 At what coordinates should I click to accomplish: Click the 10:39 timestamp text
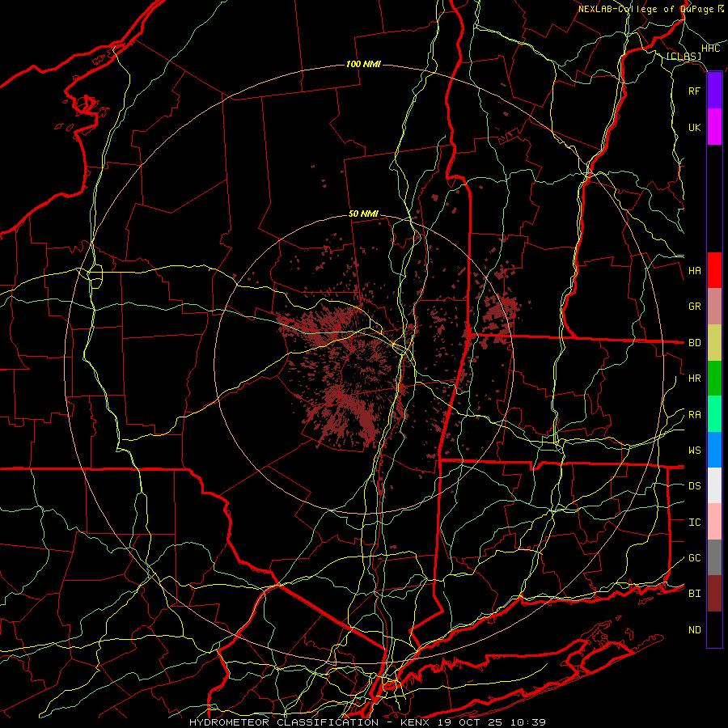(528, 722)
